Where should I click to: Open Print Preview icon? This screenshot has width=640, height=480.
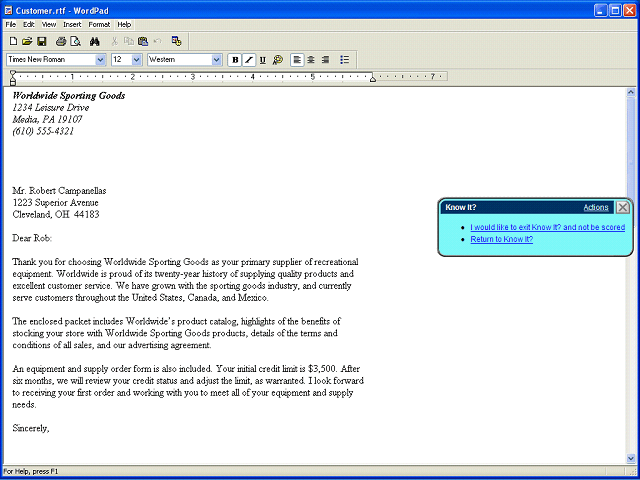76,41
